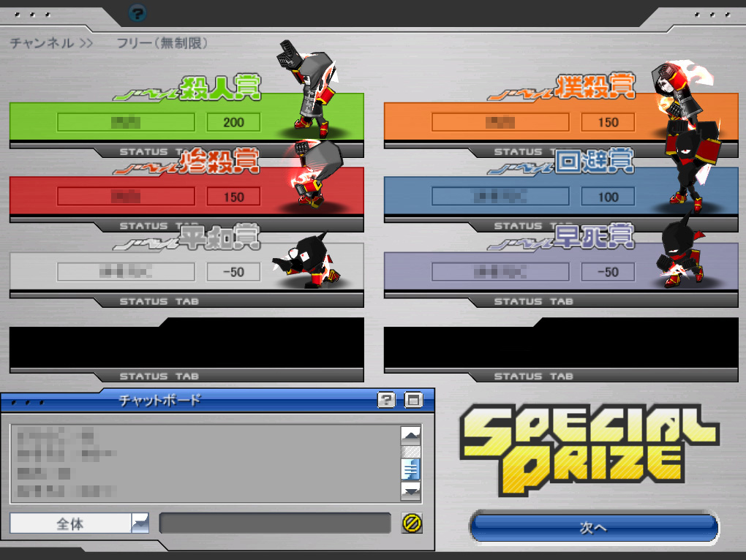Open STATUS TAB under right black panel
The height and width of the screenshot is (560, 746).
[x=533, y=376]
